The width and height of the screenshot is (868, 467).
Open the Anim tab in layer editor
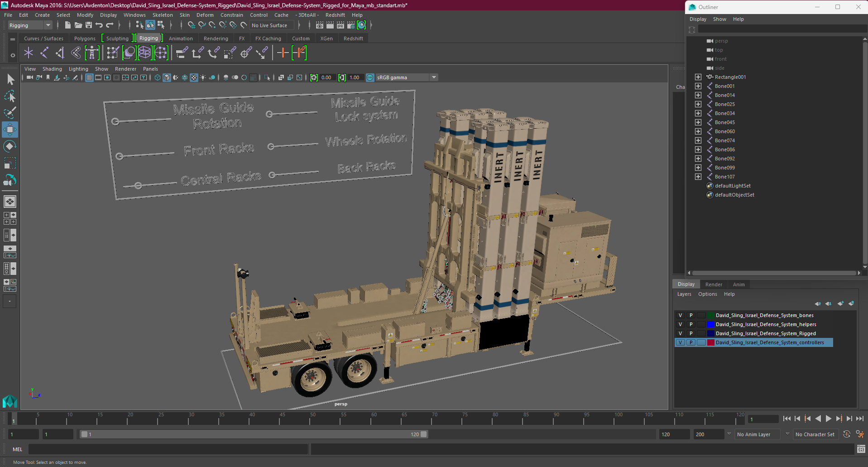point(739,284)
